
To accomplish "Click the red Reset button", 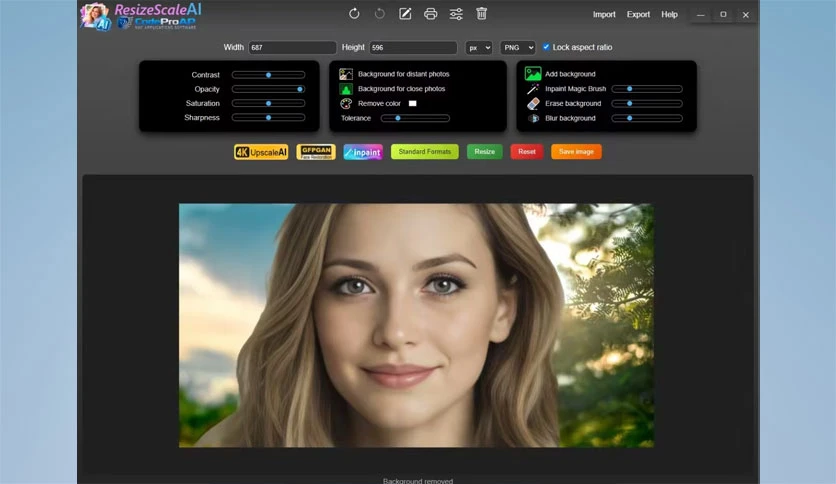I will (x=527, y=152).
